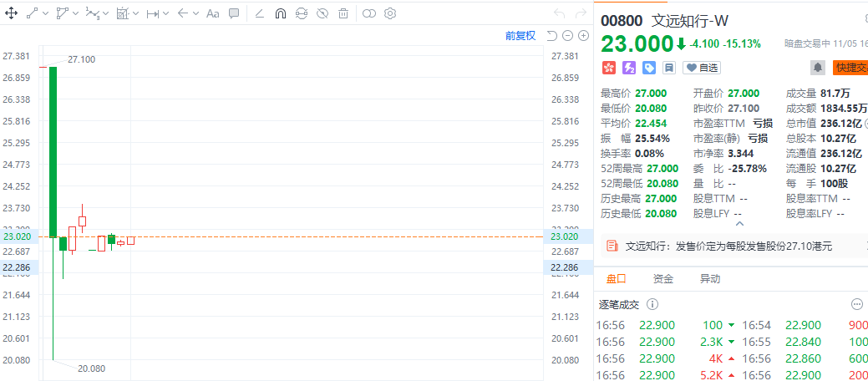Image resolution: width=868 pixels, height=381 pixels.
Task: Open chart settings gear icon
Action: tap(390, 14)
